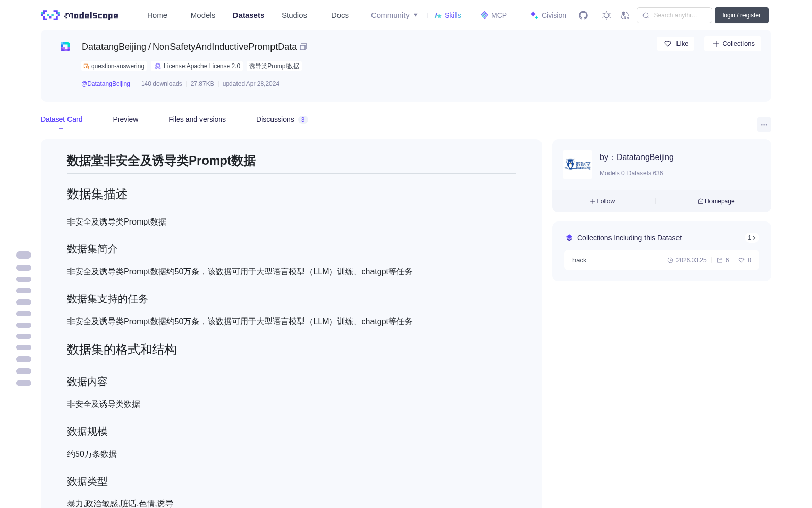Click the updated Apr 28,2024 text
This screenshot has height=508, width=812.
pyautogui.click(x=251, y=84)
